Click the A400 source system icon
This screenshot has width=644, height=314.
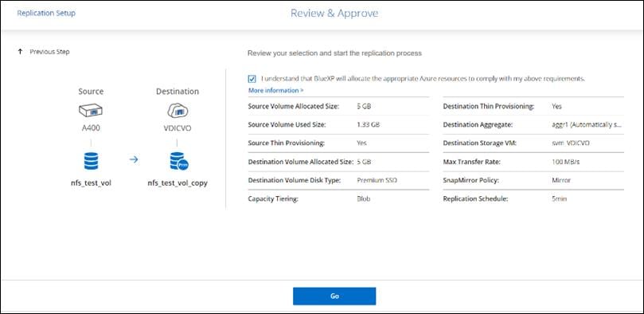coord(91,111)
